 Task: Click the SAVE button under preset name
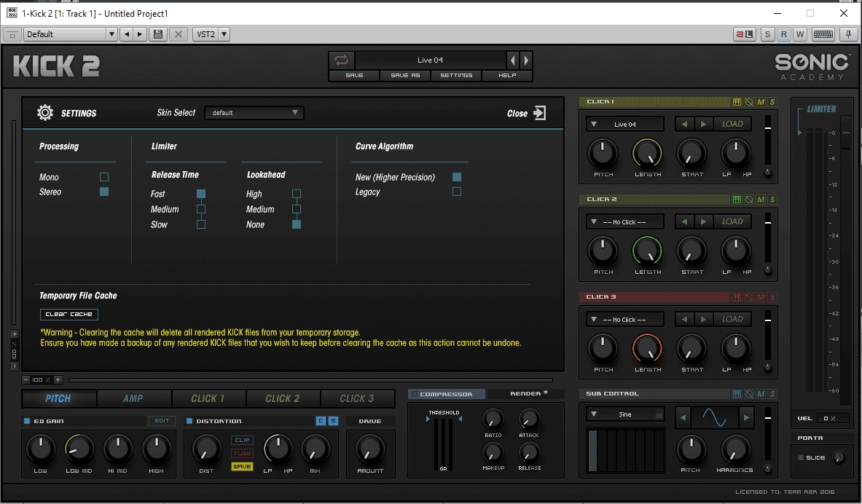[354, 75]
